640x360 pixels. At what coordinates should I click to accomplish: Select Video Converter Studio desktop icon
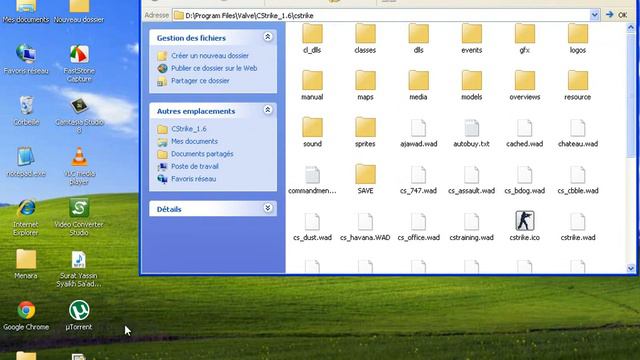(79, 218)
